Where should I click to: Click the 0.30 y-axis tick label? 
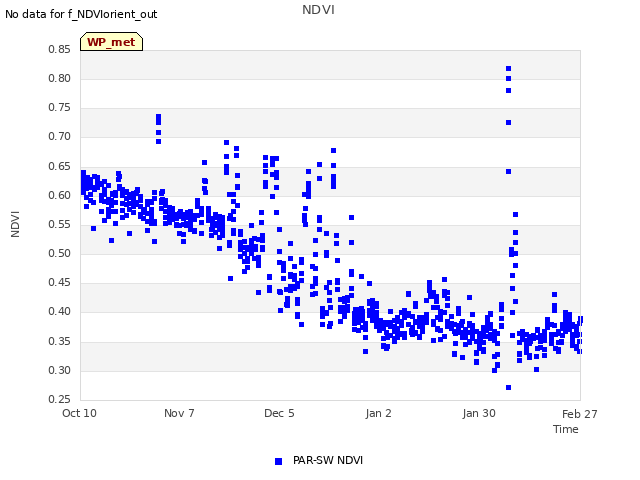pos(59,370)
